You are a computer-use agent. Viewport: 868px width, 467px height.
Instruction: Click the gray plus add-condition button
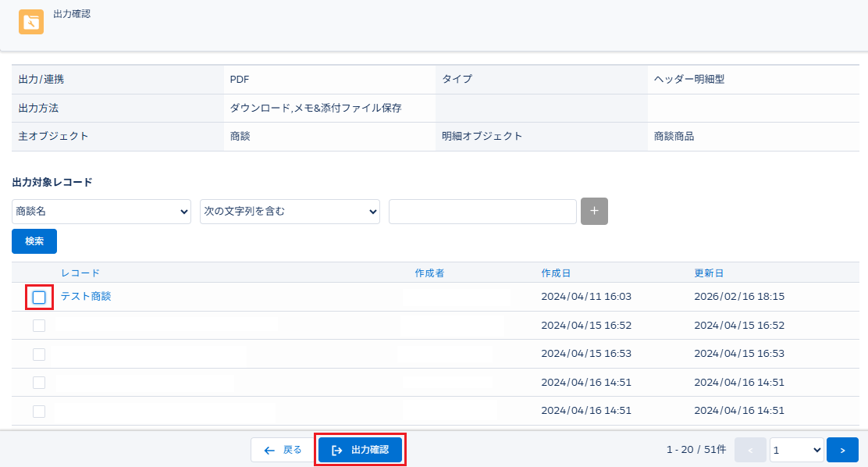[594, 211]
